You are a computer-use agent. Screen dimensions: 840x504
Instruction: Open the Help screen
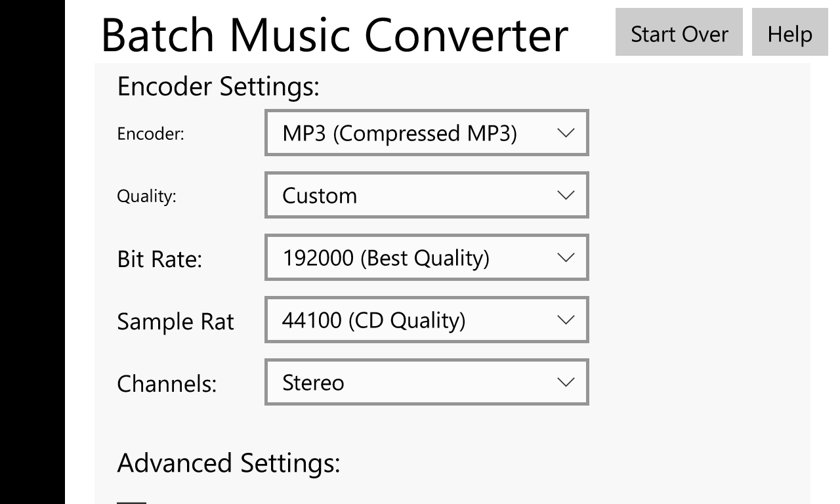(790, 32)
